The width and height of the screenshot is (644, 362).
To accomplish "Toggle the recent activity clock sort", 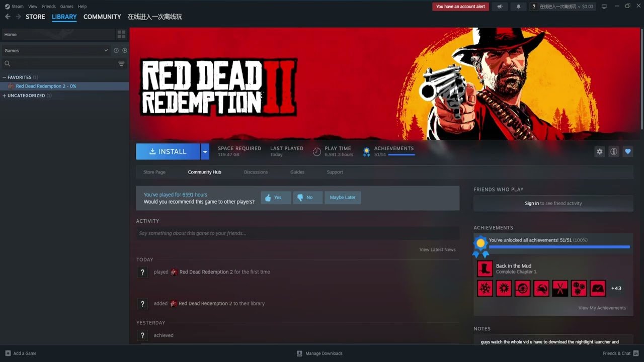I will (x=116, y=50).
